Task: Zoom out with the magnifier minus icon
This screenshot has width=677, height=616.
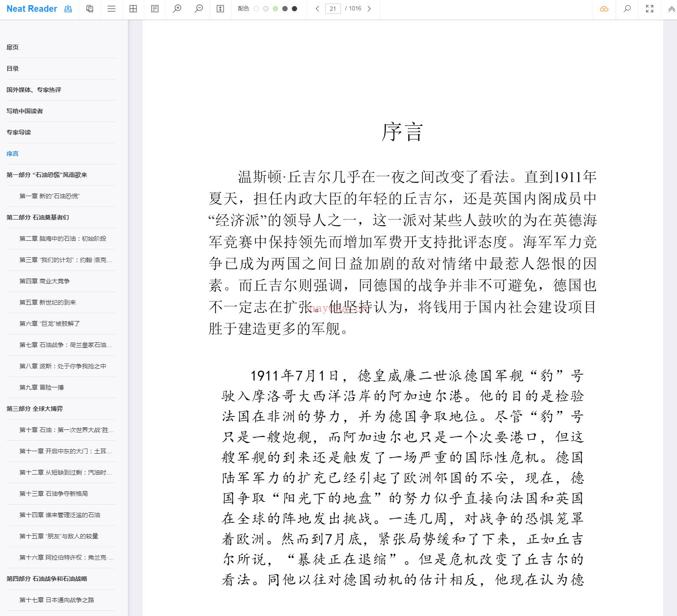Action: click(x=199, y=9)
